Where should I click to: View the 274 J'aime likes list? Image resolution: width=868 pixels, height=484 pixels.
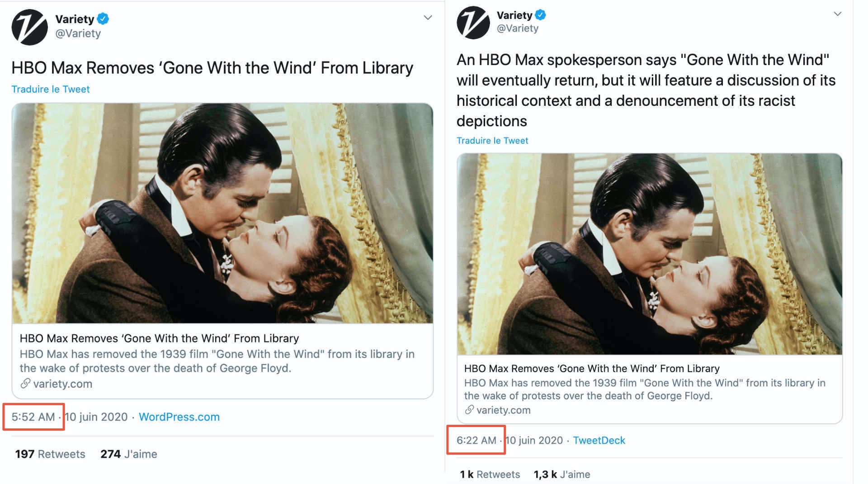(129, 454)
